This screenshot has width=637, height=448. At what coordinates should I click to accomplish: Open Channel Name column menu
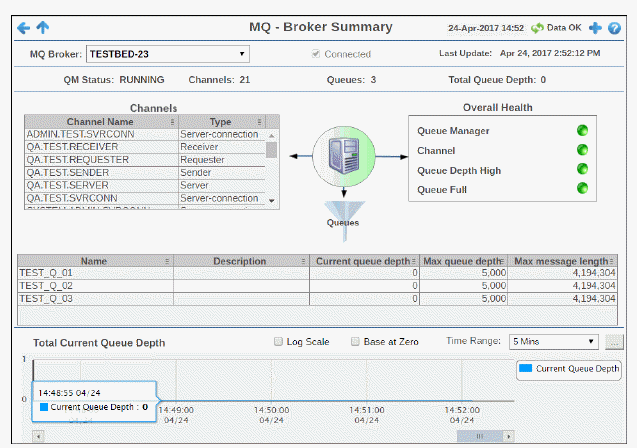(170, 122)
